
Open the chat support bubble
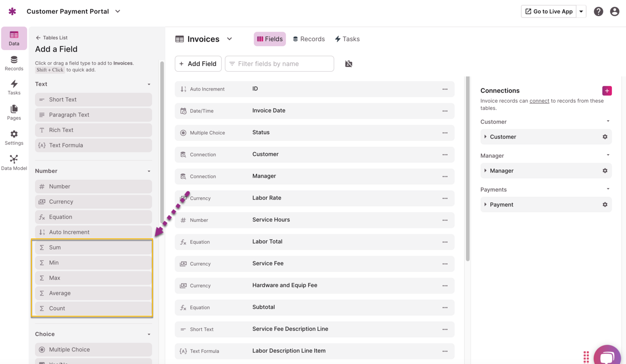pyautogui.click(x=607, y=356)
